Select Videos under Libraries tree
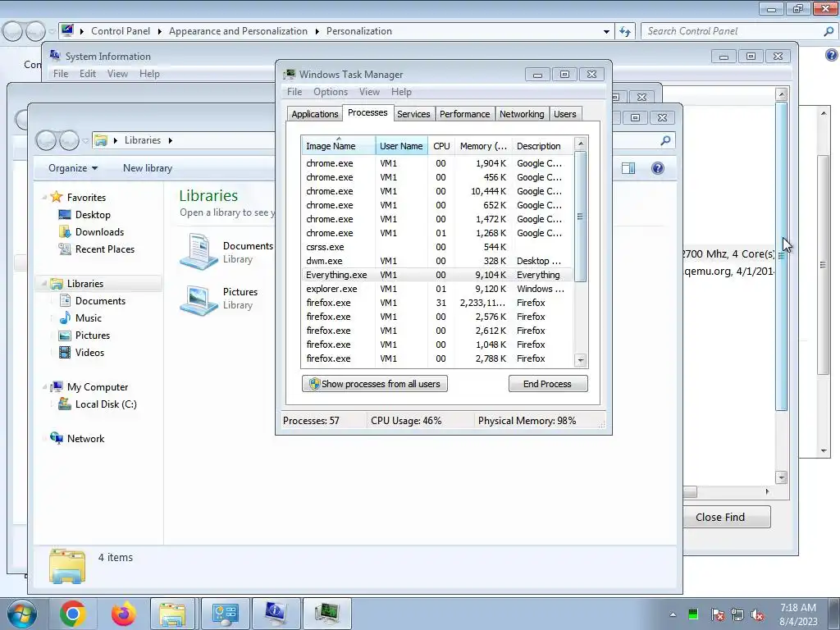The image size is (840, 630). pyautogui.click(x=89, y=353)
